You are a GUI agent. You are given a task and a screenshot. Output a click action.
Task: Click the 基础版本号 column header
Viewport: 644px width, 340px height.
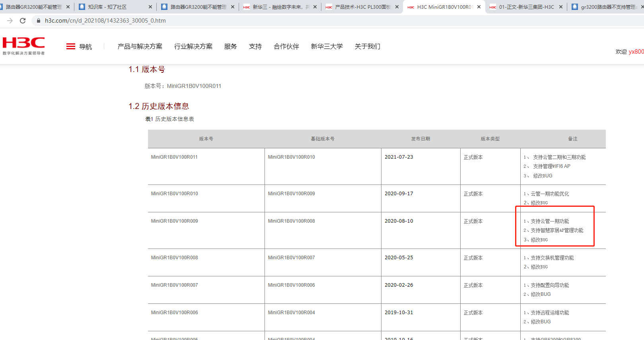point(323,139)
